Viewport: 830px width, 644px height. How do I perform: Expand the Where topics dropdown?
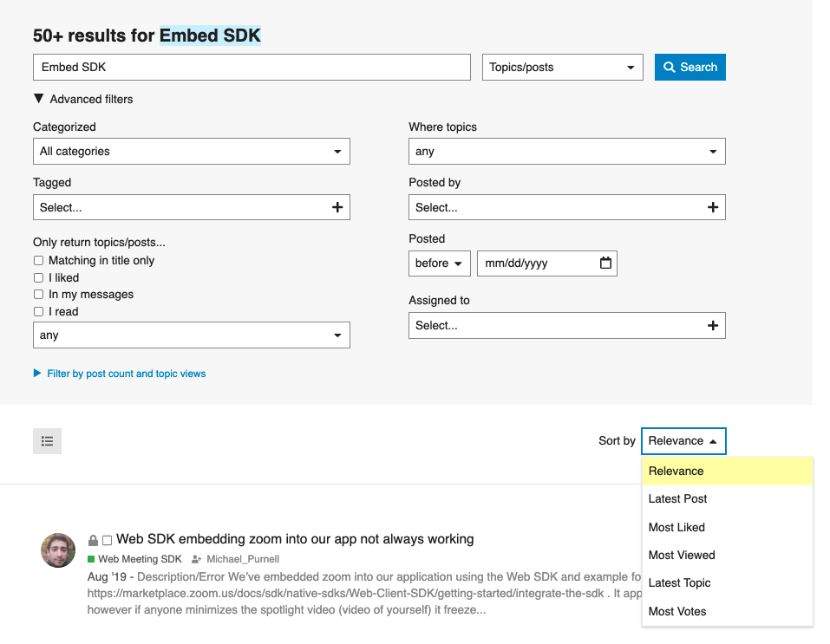[x=566, y=151]
